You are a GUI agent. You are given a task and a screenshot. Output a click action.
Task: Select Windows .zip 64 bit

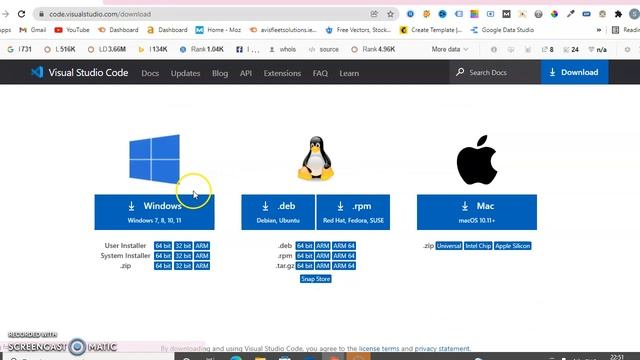163,266
